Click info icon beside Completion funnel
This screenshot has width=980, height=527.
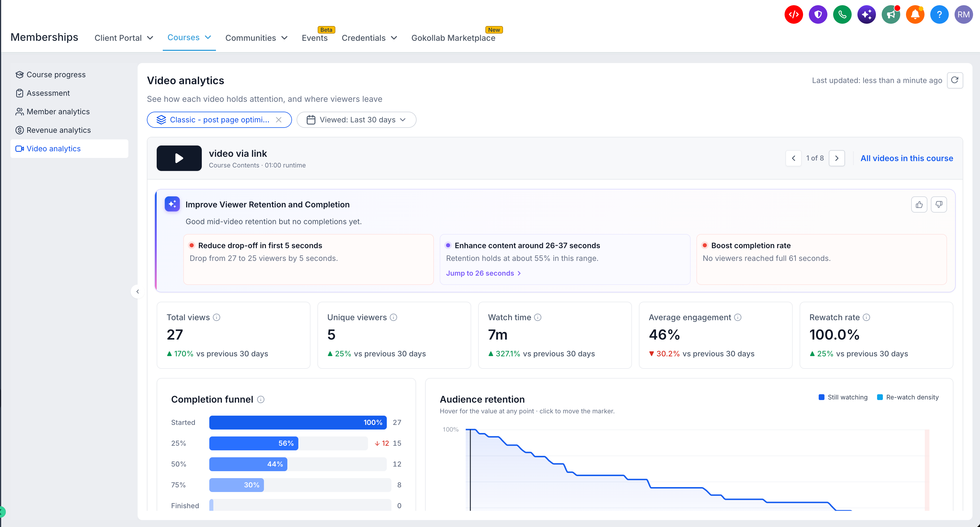[x=260, y=399]
